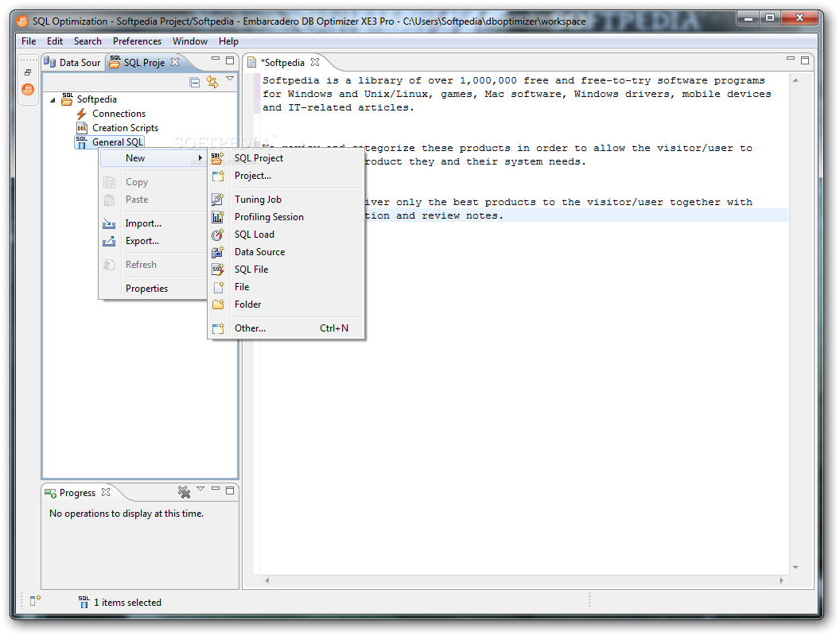Maximize the SQL Project Explorer panel
Viewport: 840px width, 636px height.
(230, 60)
